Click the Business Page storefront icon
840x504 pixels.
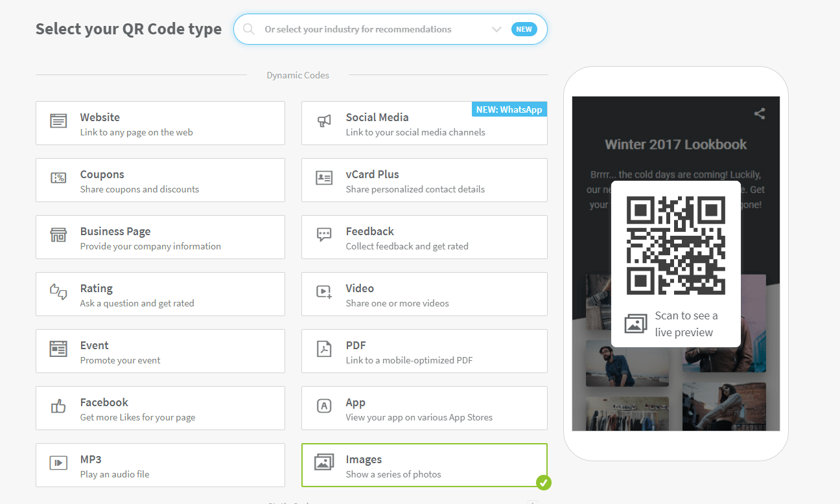58,235
